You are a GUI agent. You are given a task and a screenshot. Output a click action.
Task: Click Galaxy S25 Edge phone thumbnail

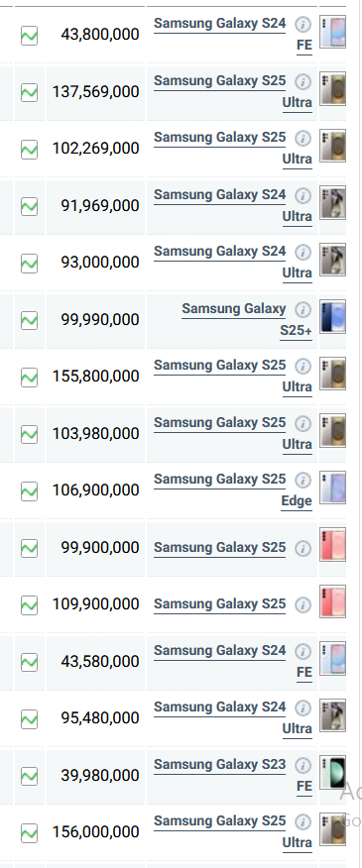(332, 488)
